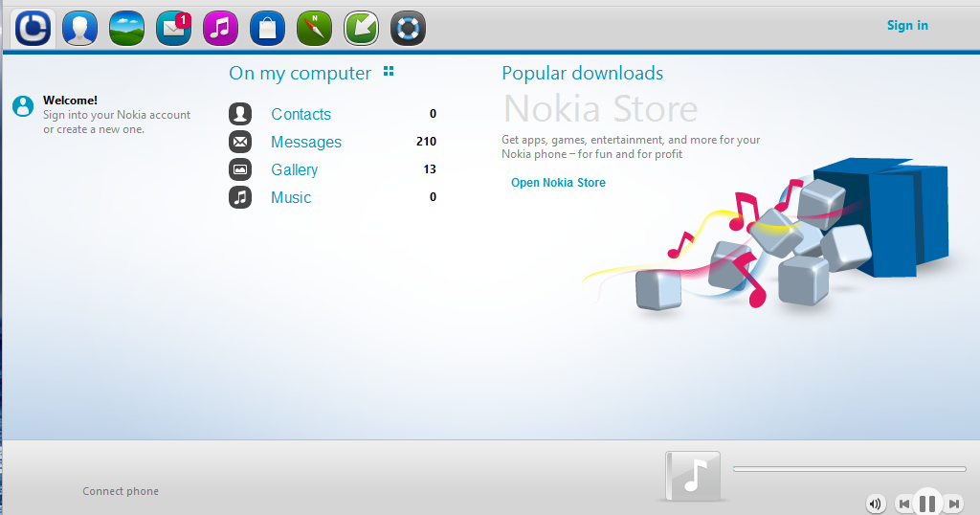Open the Gallery landscape icon in toolbar
This screenshot has width=980, height=515.
127,28
